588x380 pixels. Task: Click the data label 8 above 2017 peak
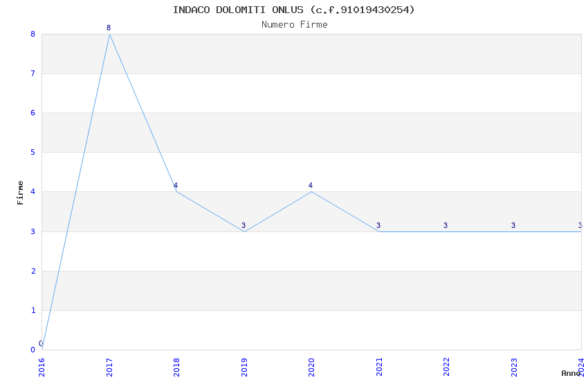tap(109, 28)
